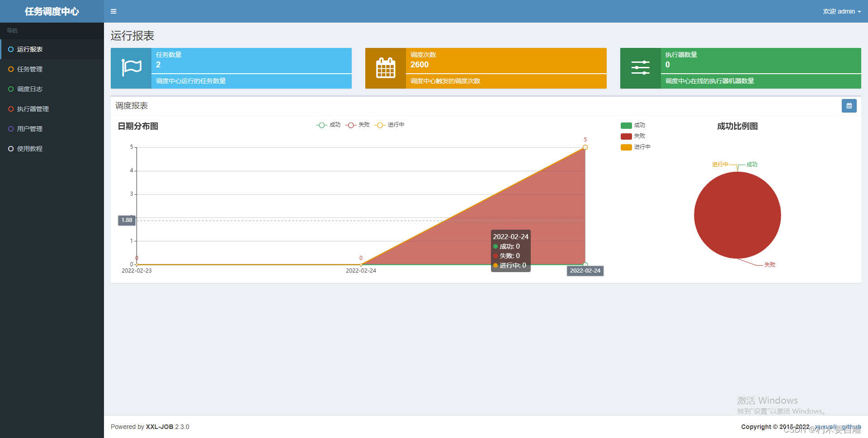Click the middle data point at 2022-02-24
The height and width of the screenshot is (438, 868).
coord(361,264)
